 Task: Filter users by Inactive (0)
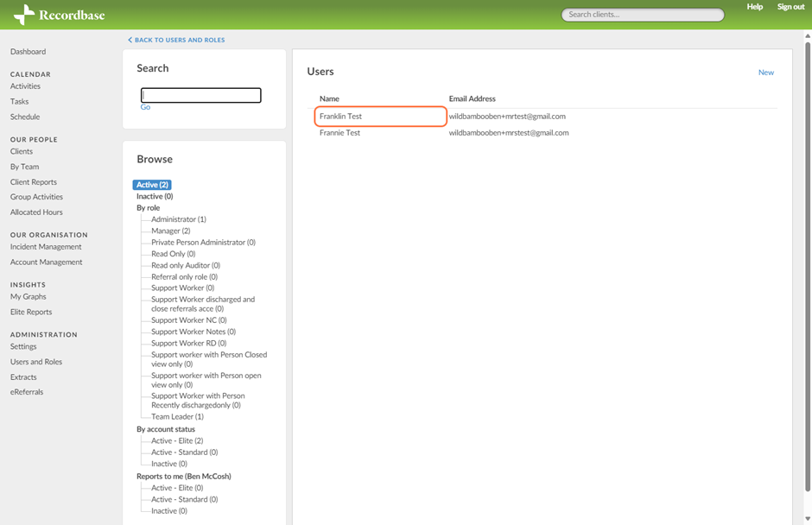point(154,196)
